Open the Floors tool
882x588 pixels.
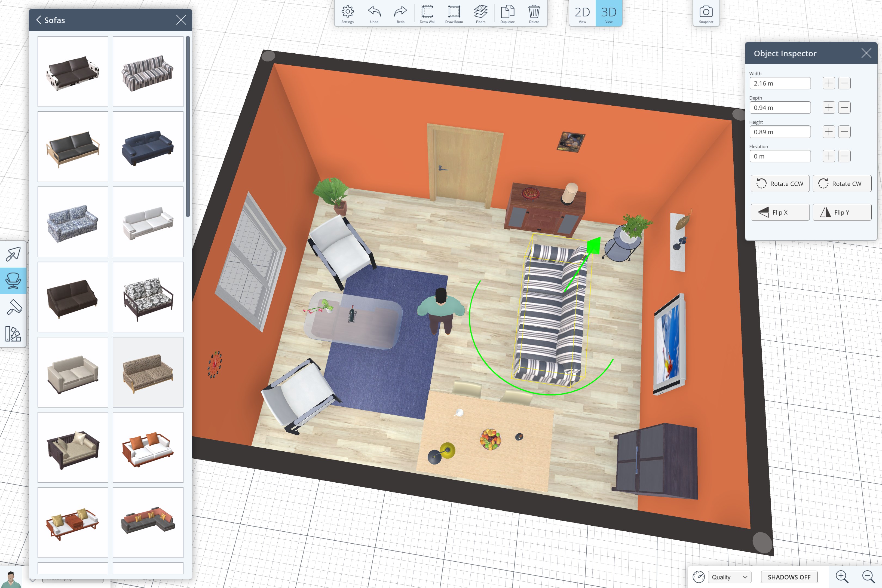[x=481, y=14]
